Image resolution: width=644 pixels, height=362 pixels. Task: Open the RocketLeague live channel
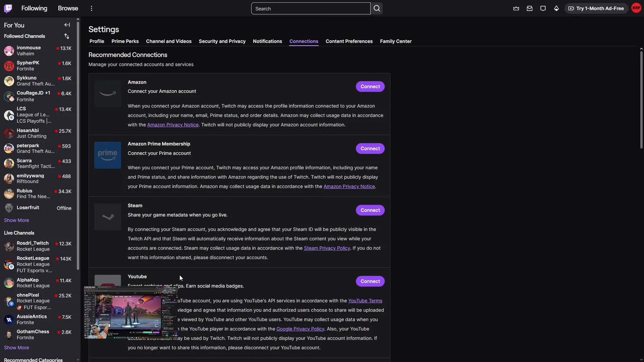[38, 264]
